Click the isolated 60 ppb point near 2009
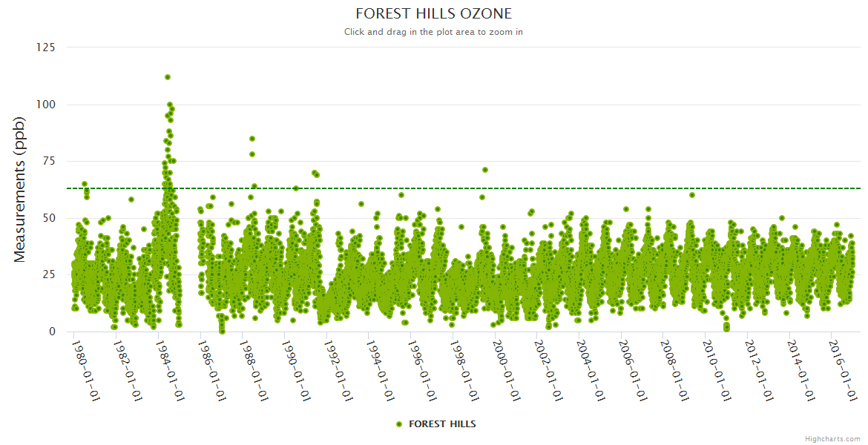Viewport: 868px width, 445px height. 692,195
